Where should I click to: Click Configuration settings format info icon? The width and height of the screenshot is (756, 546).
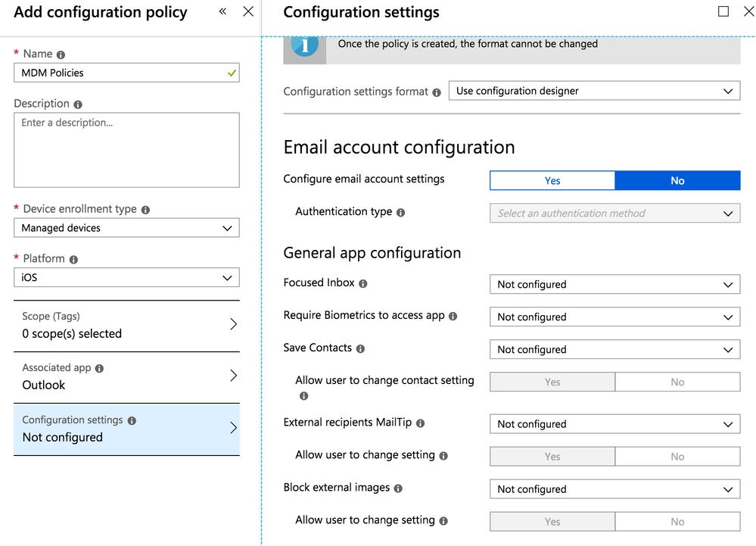437,92
